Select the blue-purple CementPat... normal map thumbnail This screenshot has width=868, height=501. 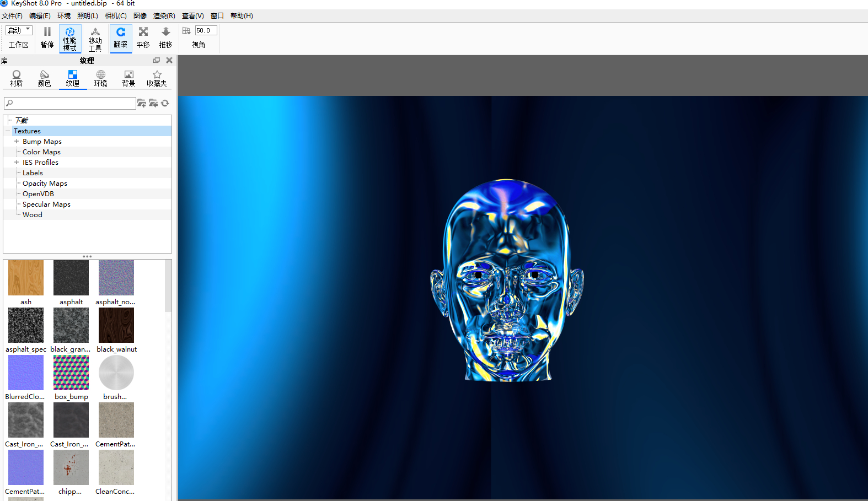coord(26,467)
